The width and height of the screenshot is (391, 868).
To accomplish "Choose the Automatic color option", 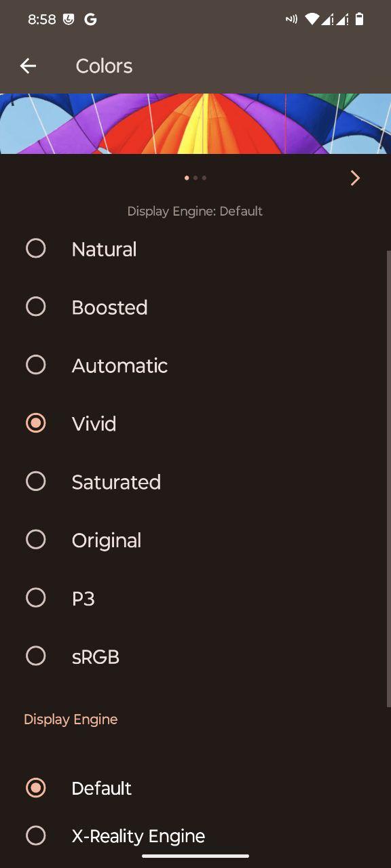I will click(195, 366).
